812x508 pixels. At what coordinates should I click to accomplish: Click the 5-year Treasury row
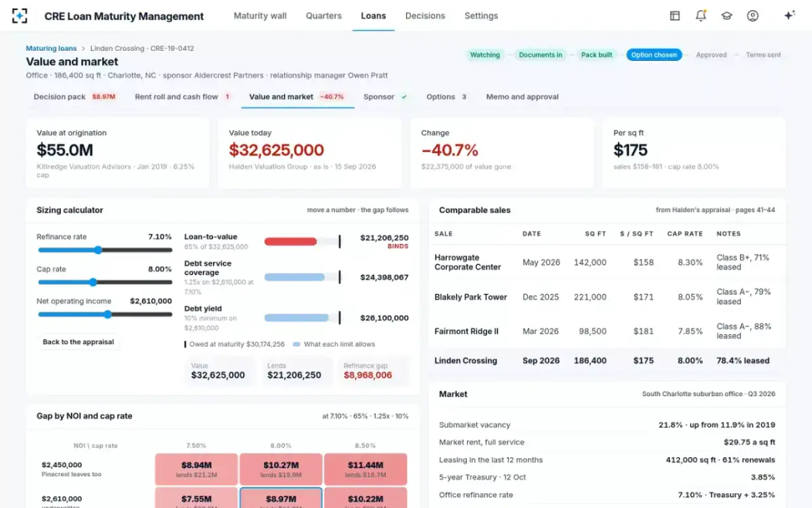pos(607,477)
